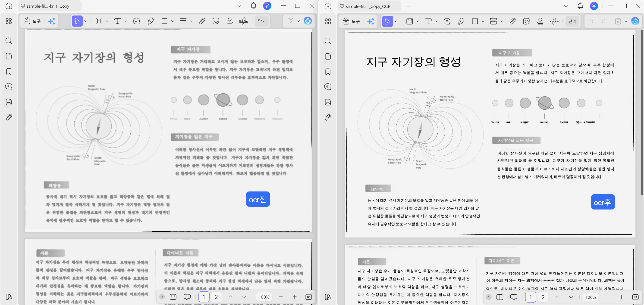Activate the select cursor tool in right window
The height and width of the screenshot is (305, 644).
(387, 22)
